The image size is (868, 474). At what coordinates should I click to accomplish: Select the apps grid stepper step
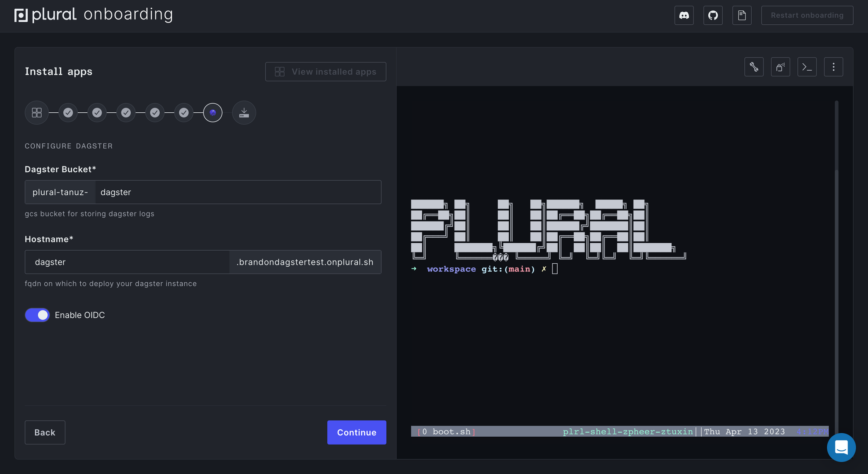(36, 113)
